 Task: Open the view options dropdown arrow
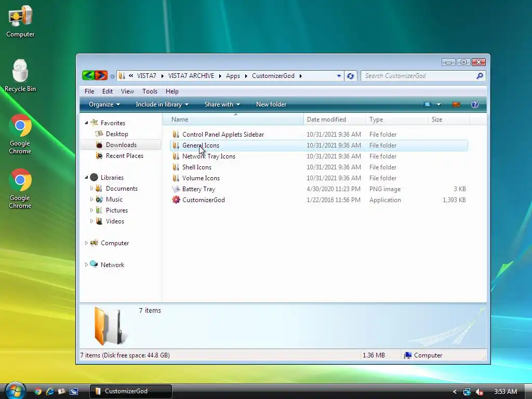click(438, 104)
